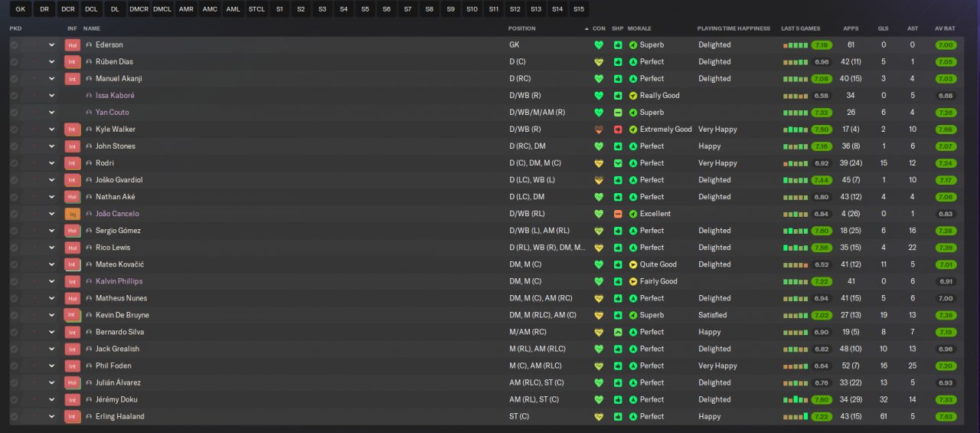
Task: Click Ederson's 7.18 recent rating badge
Action: point(822,45)
